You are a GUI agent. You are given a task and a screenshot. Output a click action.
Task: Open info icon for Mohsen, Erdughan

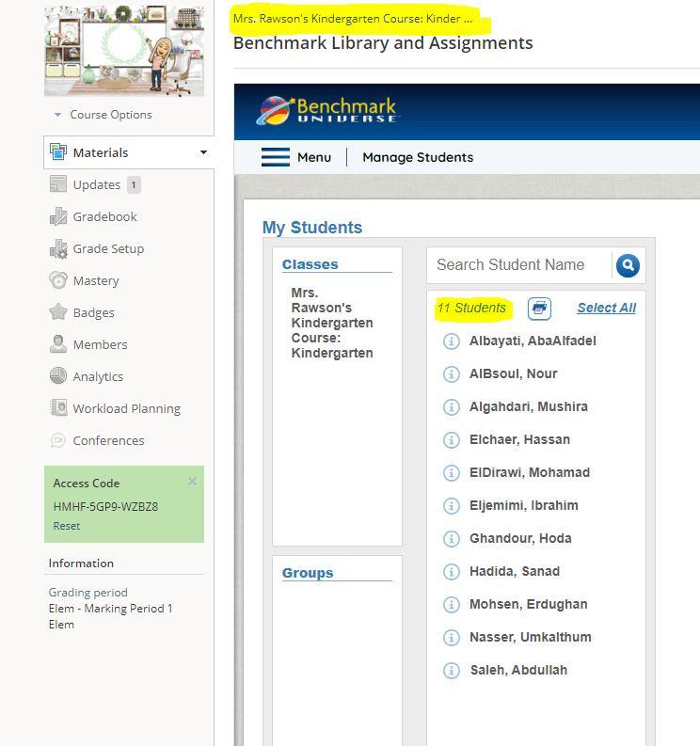(451, 604)
